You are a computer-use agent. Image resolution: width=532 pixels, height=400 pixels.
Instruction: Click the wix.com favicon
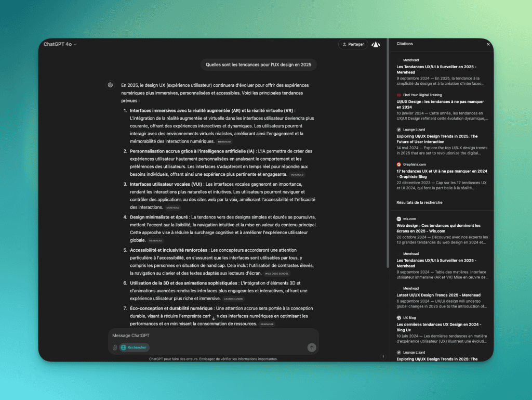(x=398, y=219)
